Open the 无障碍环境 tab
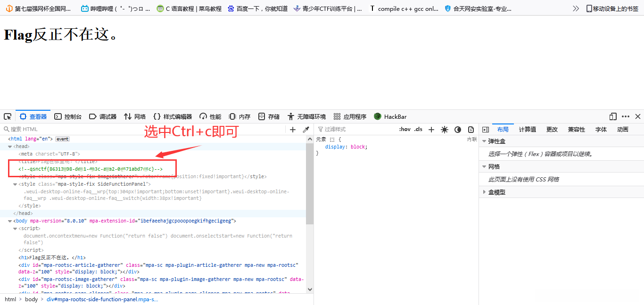644x305 pixels. (x=306, y=116)
